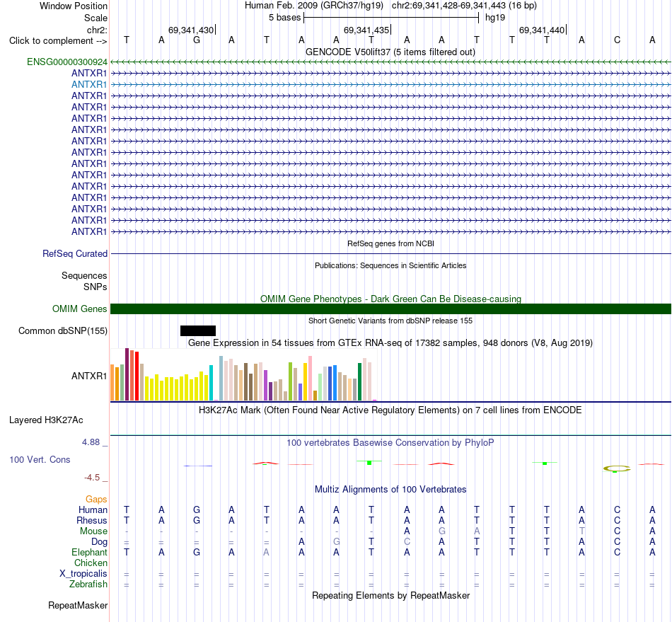The height and width of the screenshot is (622, 672).
Task: Click the G base in the Dog row
Action: pyautogui.click(x=337, y=542)
